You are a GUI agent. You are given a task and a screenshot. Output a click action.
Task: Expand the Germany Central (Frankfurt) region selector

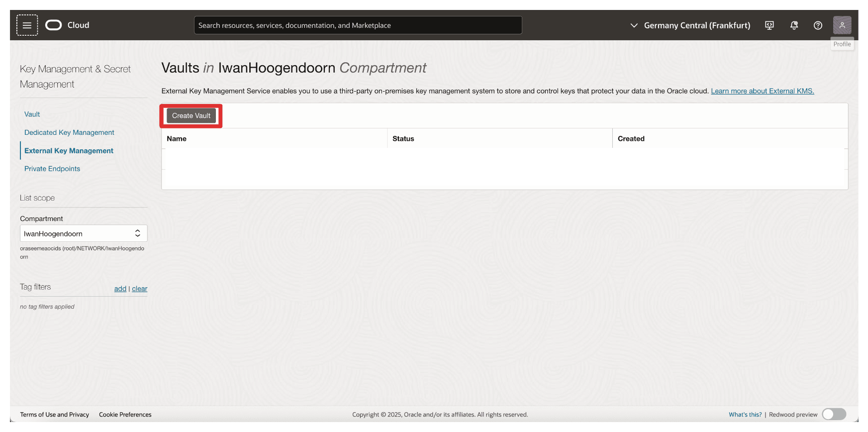point(690,25)
